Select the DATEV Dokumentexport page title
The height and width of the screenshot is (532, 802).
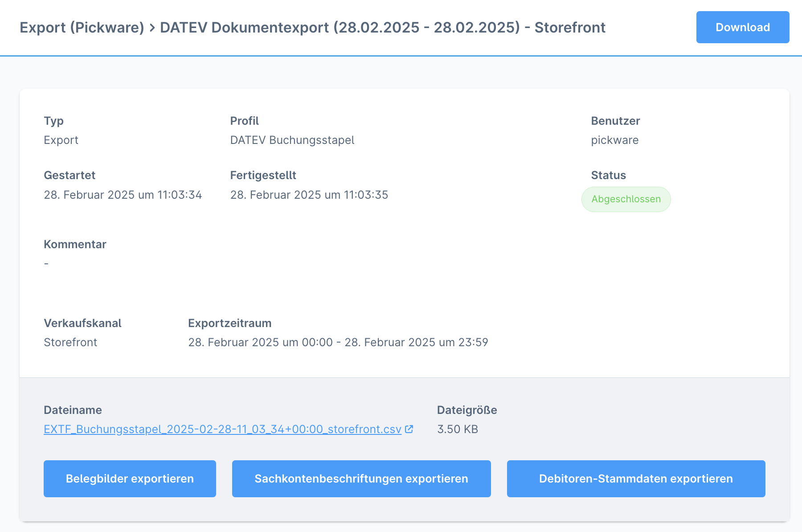click(382, 27)
